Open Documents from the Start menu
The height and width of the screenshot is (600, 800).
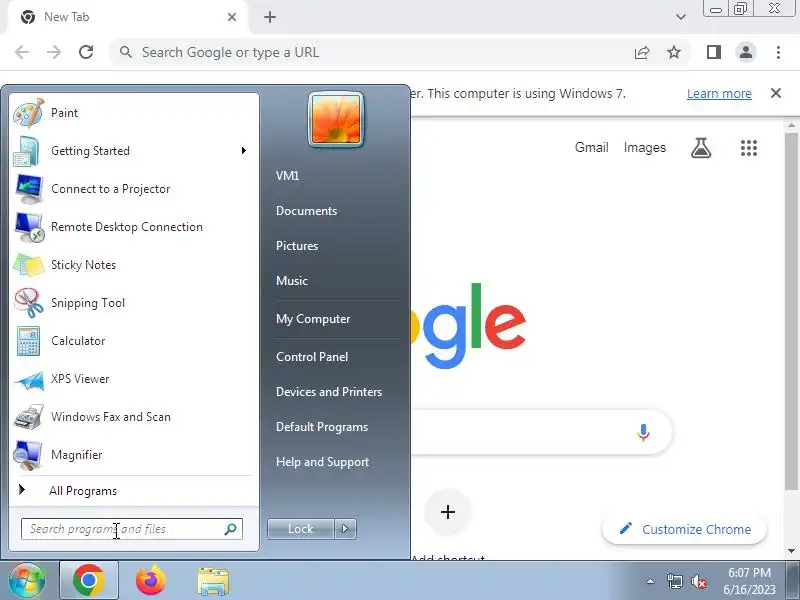click(307, 211)
